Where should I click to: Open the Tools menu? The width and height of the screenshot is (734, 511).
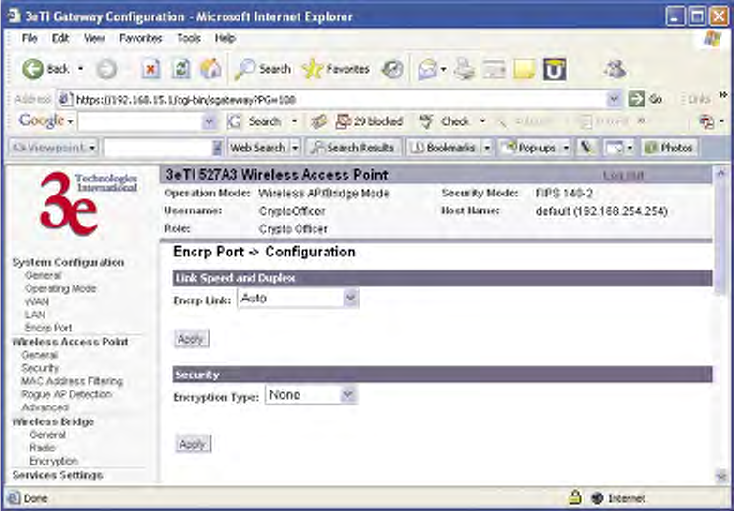pos(189,38)
